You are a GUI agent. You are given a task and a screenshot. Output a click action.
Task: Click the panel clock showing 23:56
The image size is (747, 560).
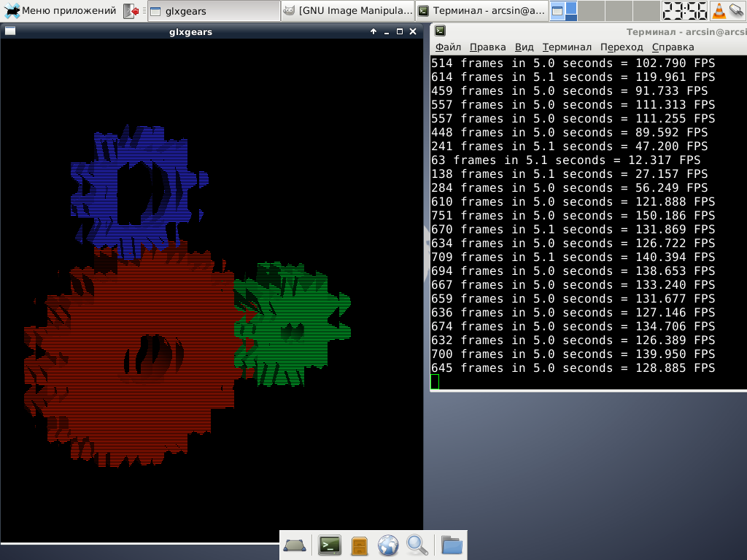point(684,11)
